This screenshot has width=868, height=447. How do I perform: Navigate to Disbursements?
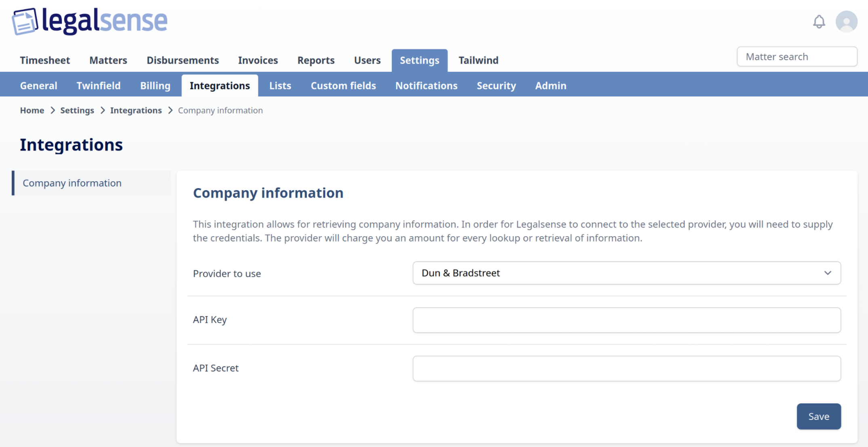(183, 60)
